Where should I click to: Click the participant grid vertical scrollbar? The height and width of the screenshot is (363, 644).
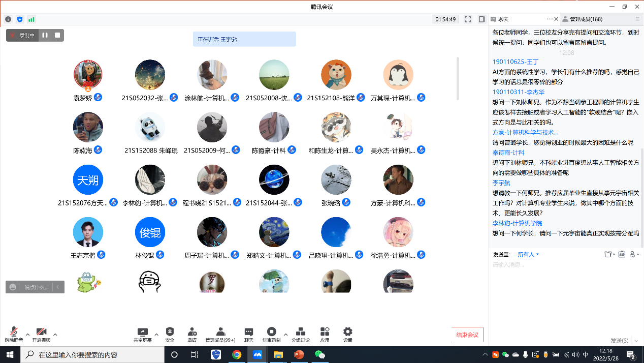[458, 79]
